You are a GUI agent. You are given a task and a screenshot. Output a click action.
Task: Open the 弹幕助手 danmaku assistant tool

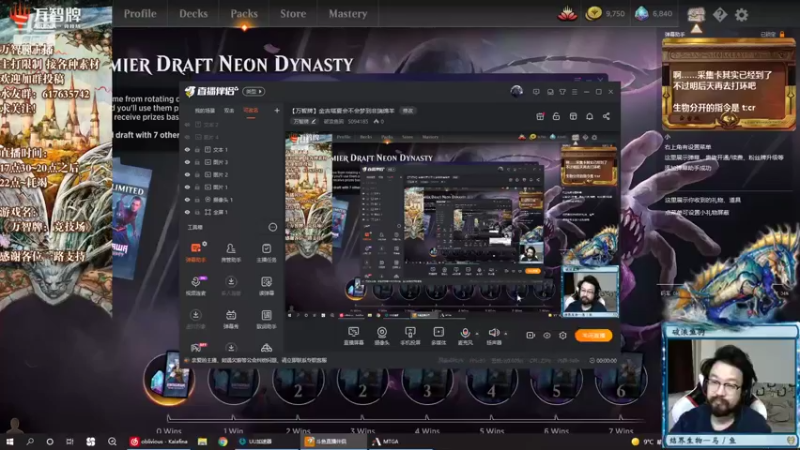click(196, 252)
